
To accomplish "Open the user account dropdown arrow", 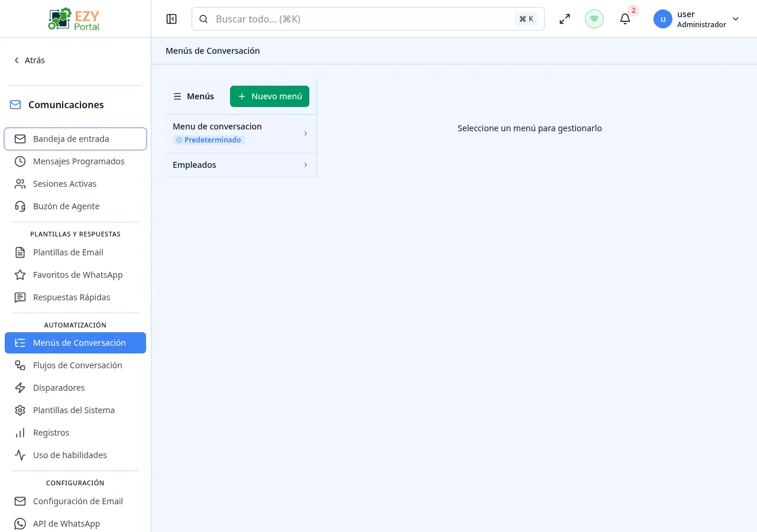I will point(736,19).
